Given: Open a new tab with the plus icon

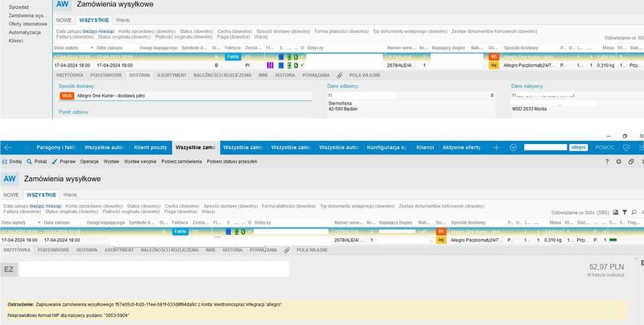Looking at the screenshot, I should pos(496,147).
